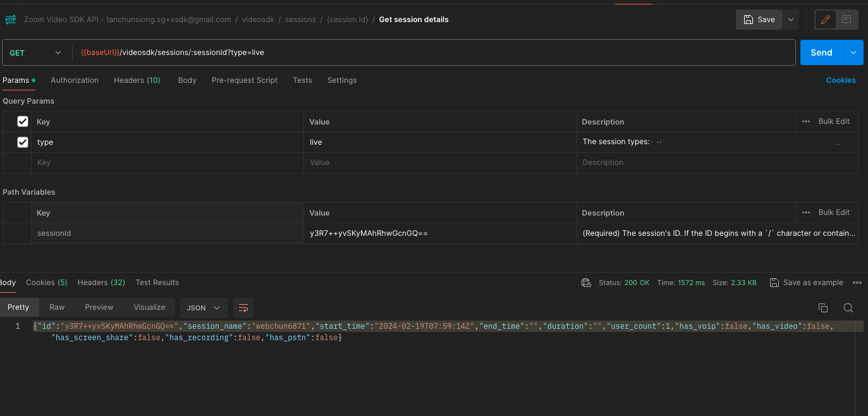Open response more options ellipsis
The height and width of the screenshot is (416, 868).
[857, 283]
